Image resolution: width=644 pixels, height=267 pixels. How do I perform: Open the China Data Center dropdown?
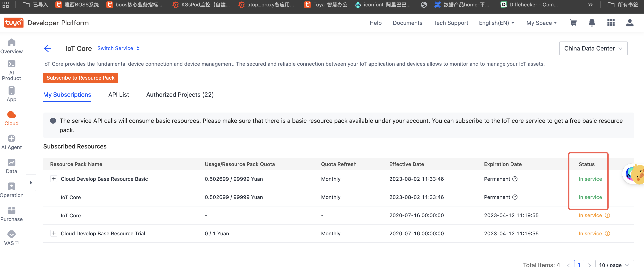pyautogui.click(x=593, y=48)
